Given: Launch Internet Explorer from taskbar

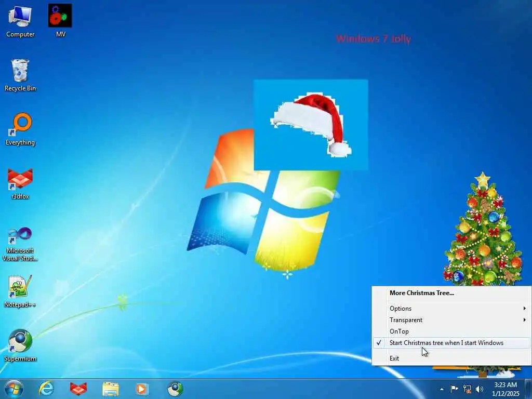Looking at the screenshot, I should point(46,389).
